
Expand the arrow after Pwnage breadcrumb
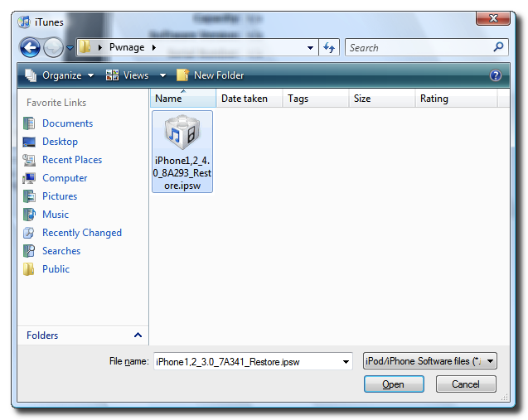(154, 47)
